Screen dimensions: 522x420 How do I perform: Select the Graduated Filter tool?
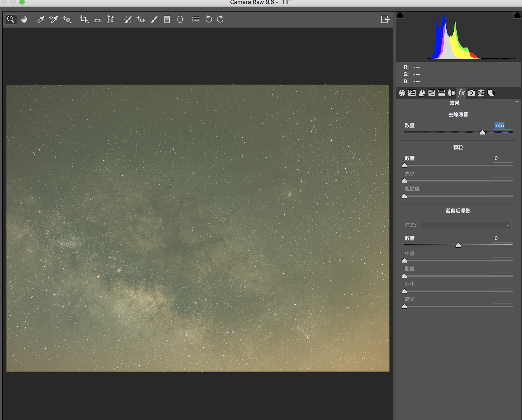167,19
